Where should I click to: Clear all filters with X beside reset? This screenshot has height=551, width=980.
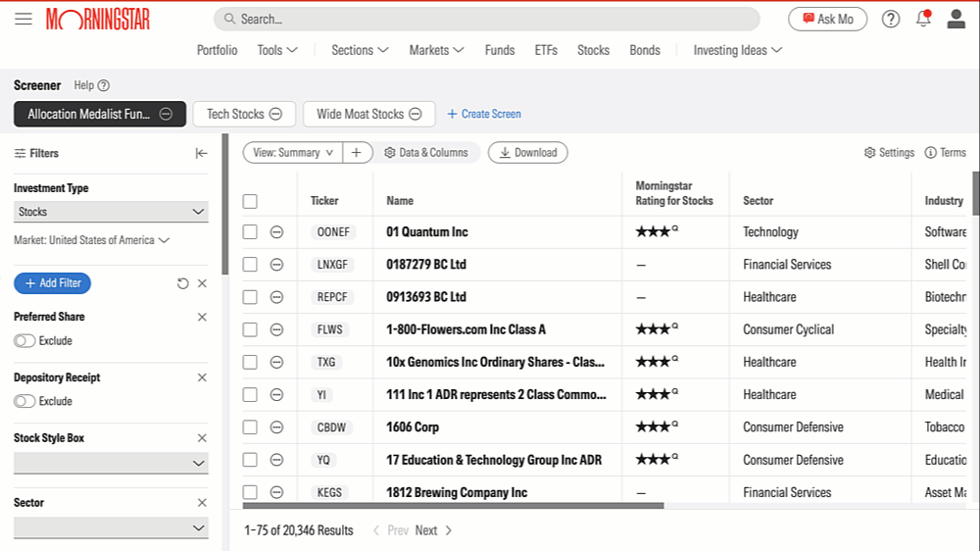(x=202, y=283)
